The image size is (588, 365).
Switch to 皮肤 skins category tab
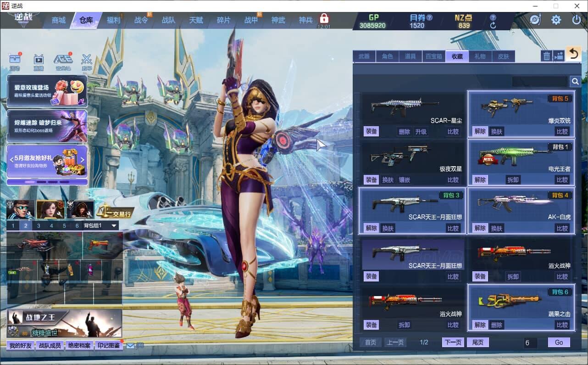click(x=504, y=56)
